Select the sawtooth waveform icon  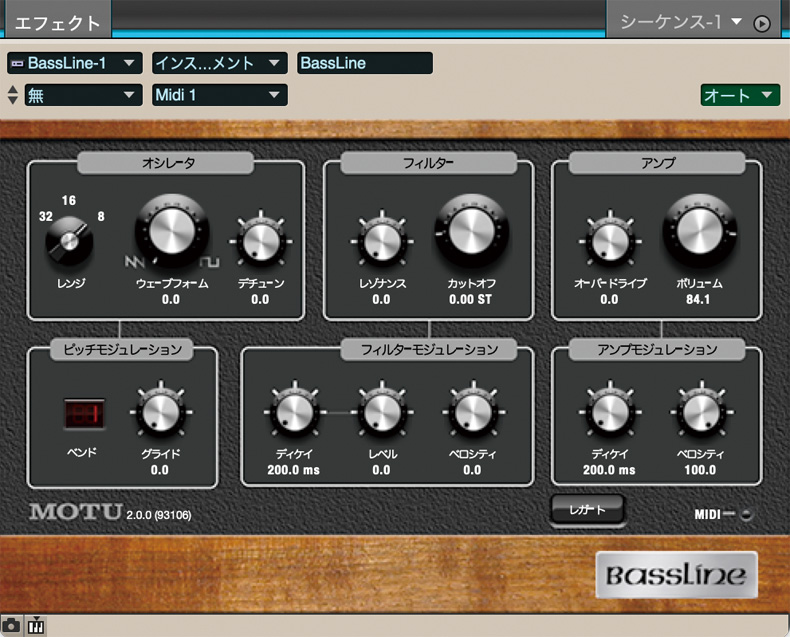135,262
